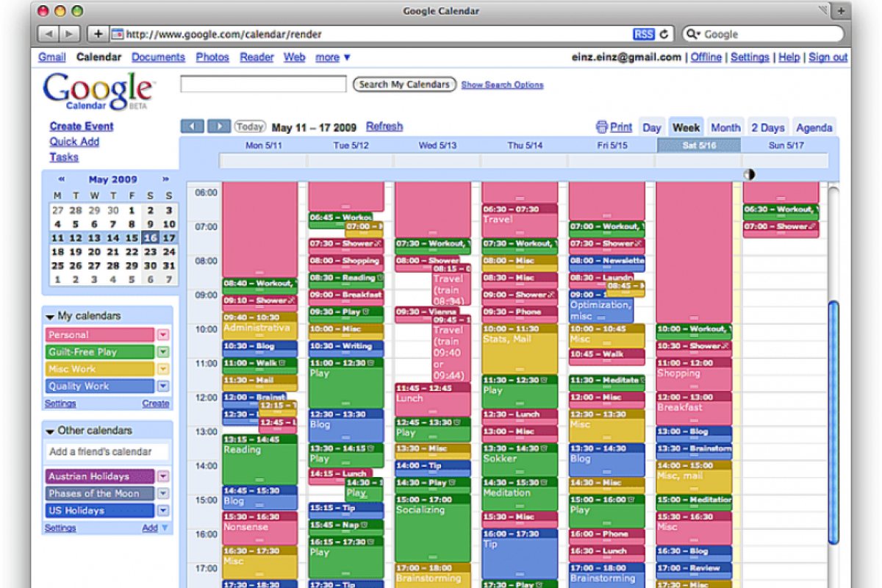Click the Refresh link
Viewport: 882px width, 588px height.
click(x=384, y=126)
